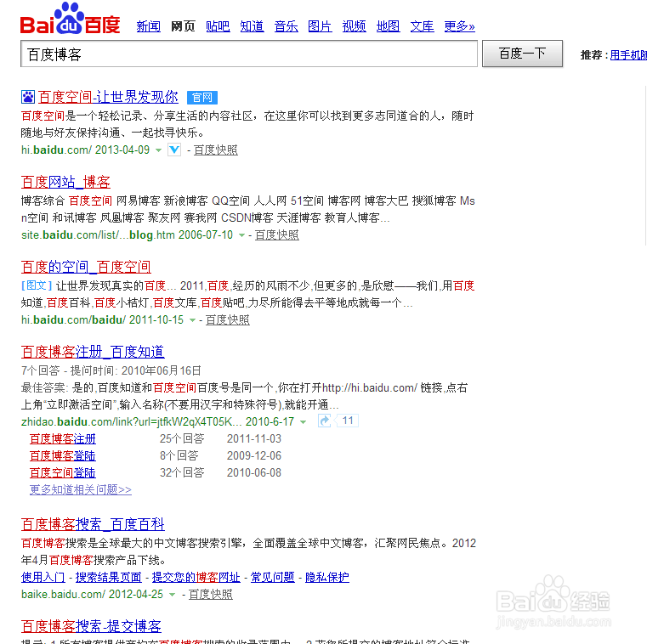647x644 pixels.
Task: Click the Baidu logo
Action: tap(70, 19)
